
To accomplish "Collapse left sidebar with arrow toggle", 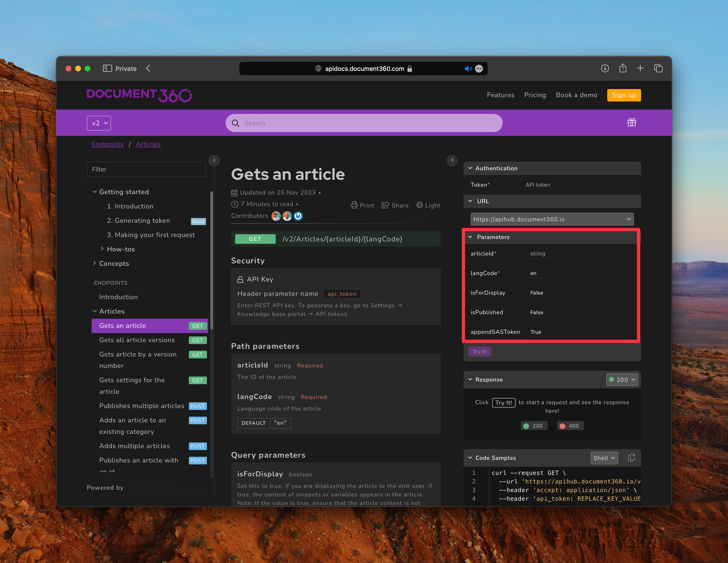I will pos(214,160).
